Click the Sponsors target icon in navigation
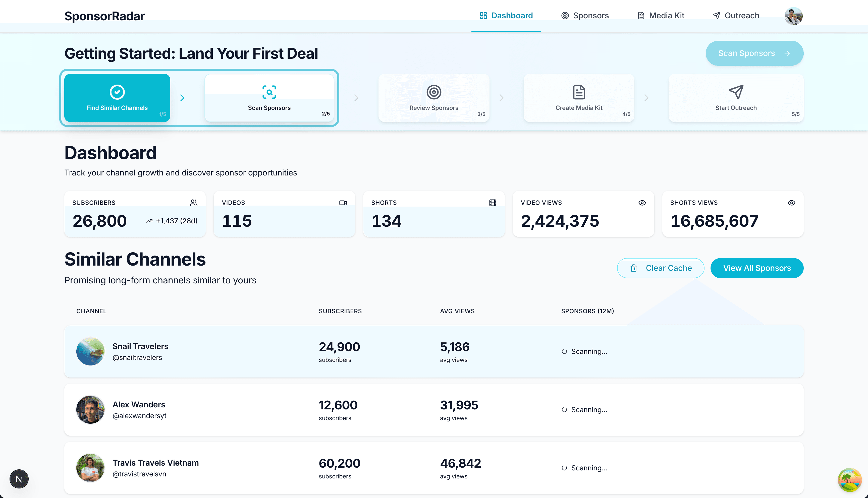Viewport: 868px width, 498px height. [565, 15]
